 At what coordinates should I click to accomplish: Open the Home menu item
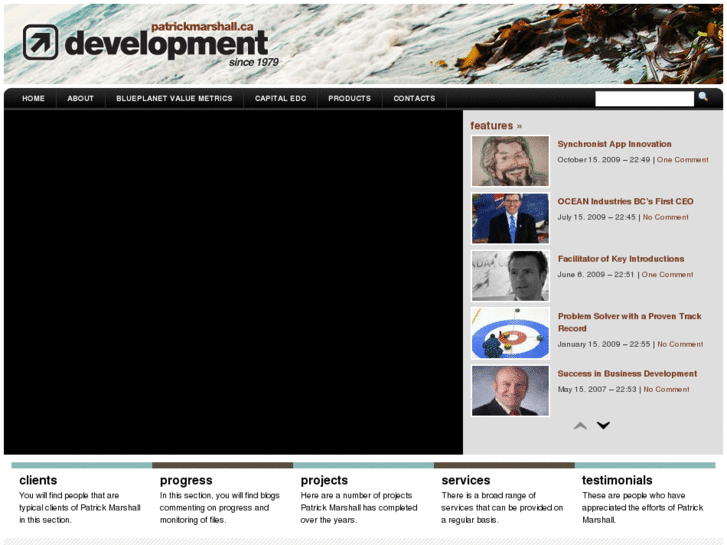pyautogui.click(x=33, y=98)
